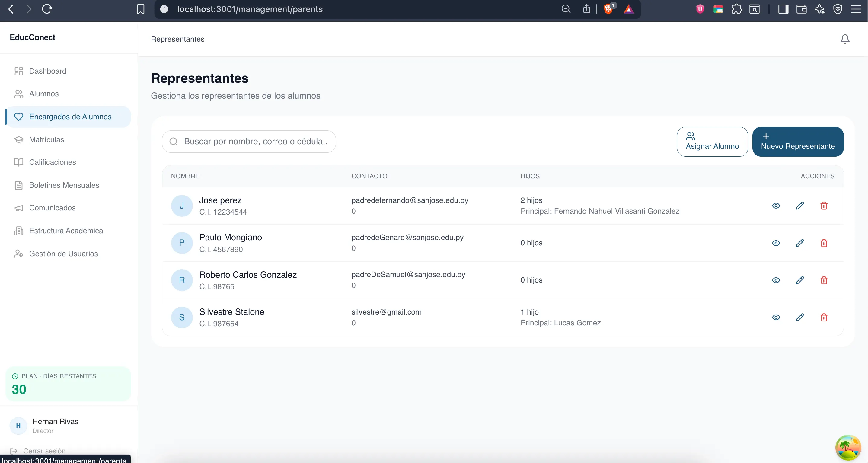Screen dimensions: 868x463
Task: Focus the search by nombre, correo o cédula field
Action: [255, 142]
